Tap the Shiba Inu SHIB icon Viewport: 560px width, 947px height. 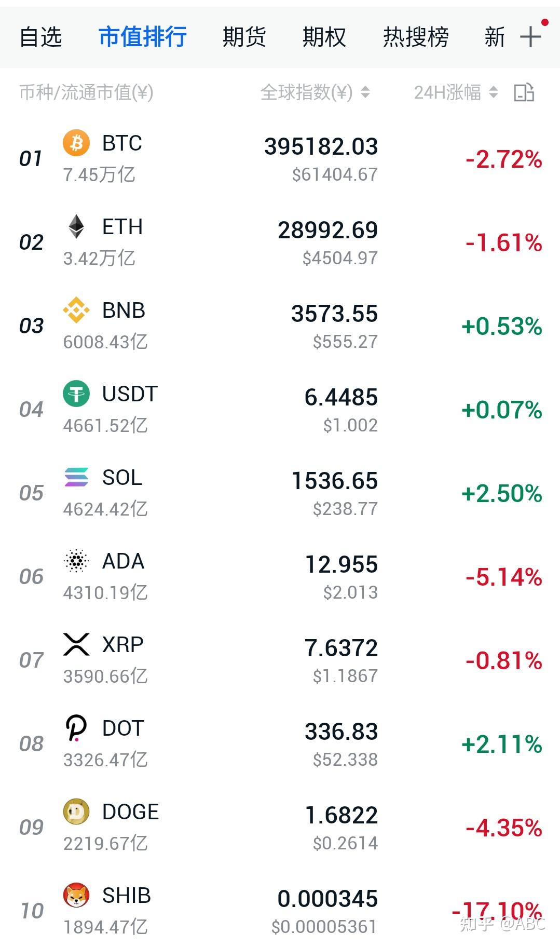tap(76, 895)
